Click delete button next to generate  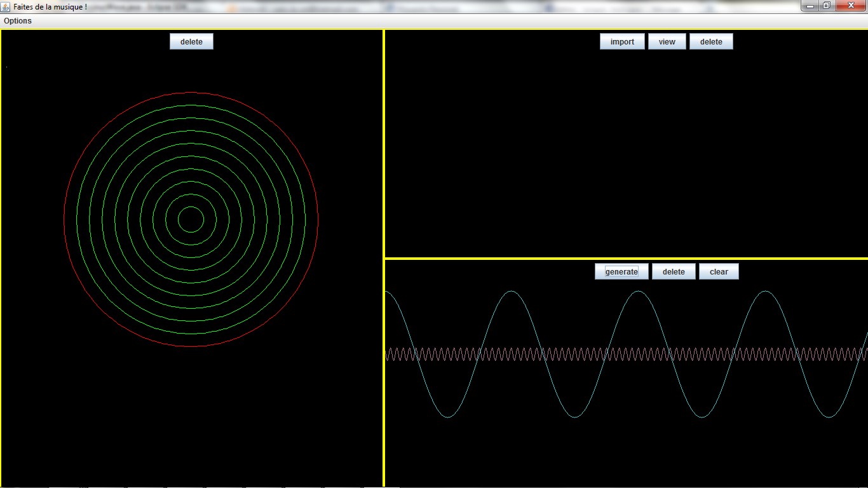click(x=674, y=272)
